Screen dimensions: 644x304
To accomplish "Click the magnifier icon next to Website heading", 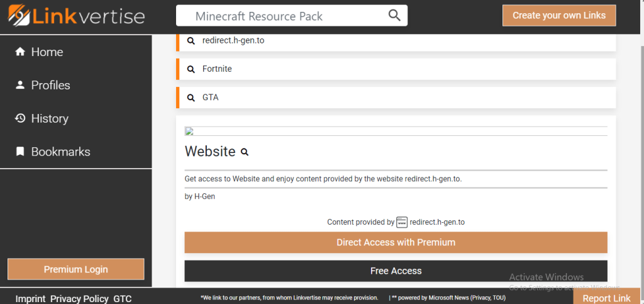I will click(245, 152).
